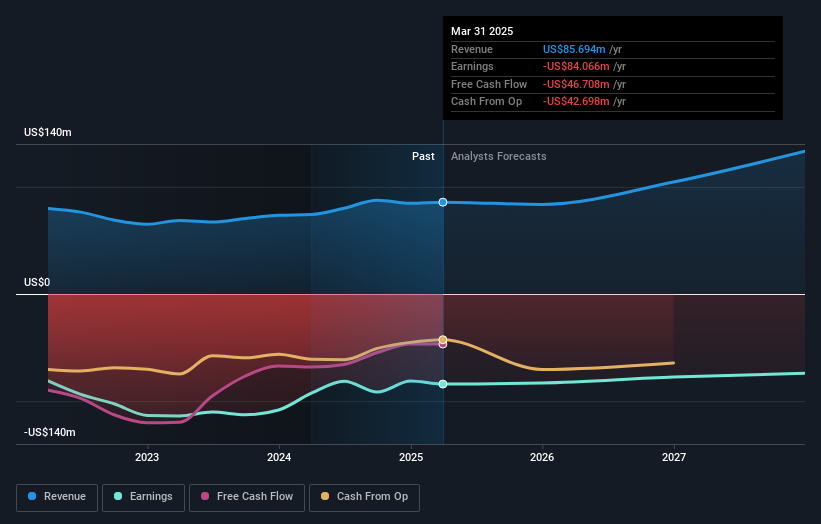Screen dimensions: 821x524
Task: Click the Mar 31 2025 tooltip date
Action: coord(482,31)
